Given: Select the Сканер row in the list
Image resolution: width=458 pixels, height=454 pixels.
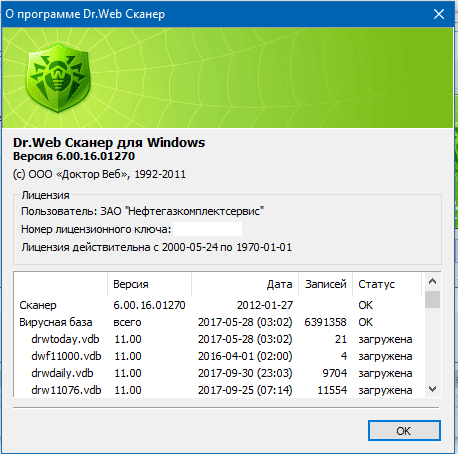Looking at the screenshot, I should [x=219, y=305].
